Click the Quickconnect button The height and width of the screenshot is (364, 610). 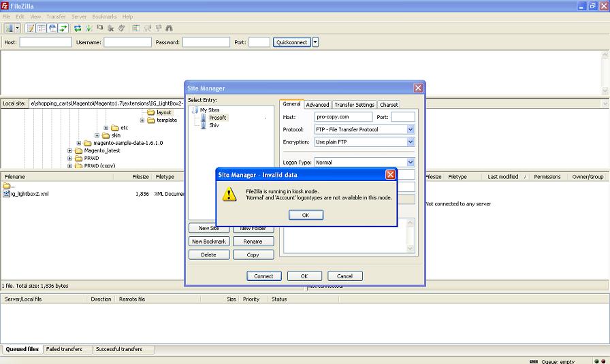point(292,42)
